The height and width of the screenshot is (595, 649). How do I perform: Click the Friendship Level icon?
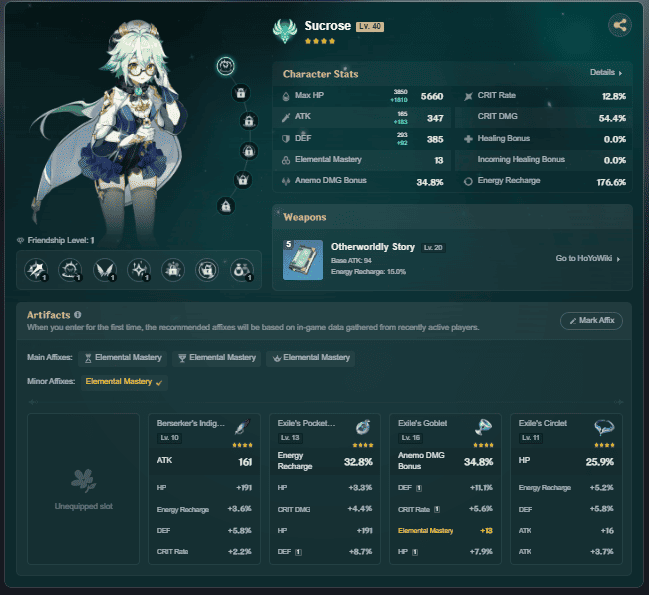click(x=20, y=240)
